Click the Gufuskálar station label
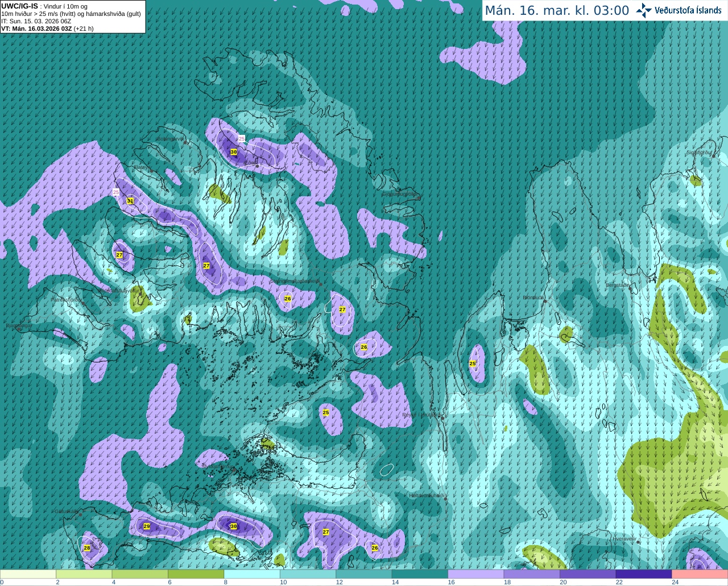The image size is (728, 586). (x=67, y=511)
